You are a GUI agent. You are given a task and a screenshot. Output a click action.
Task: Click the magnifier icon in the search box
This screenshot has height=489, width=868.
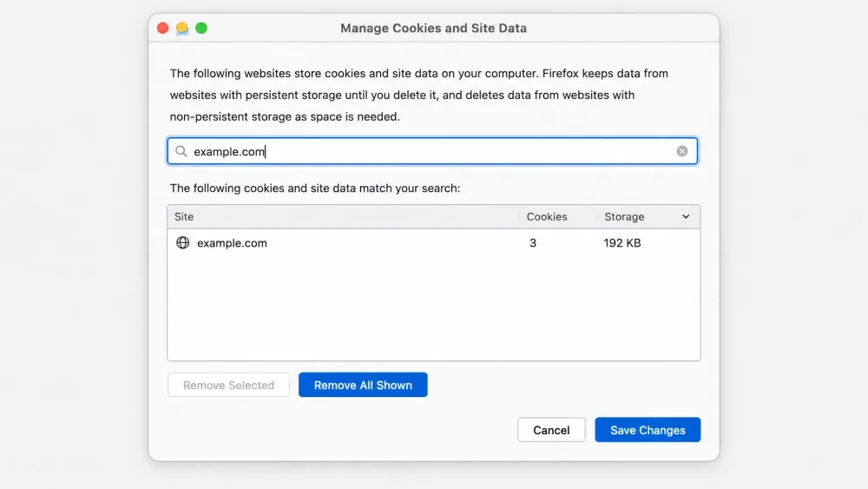click(181, 151)
